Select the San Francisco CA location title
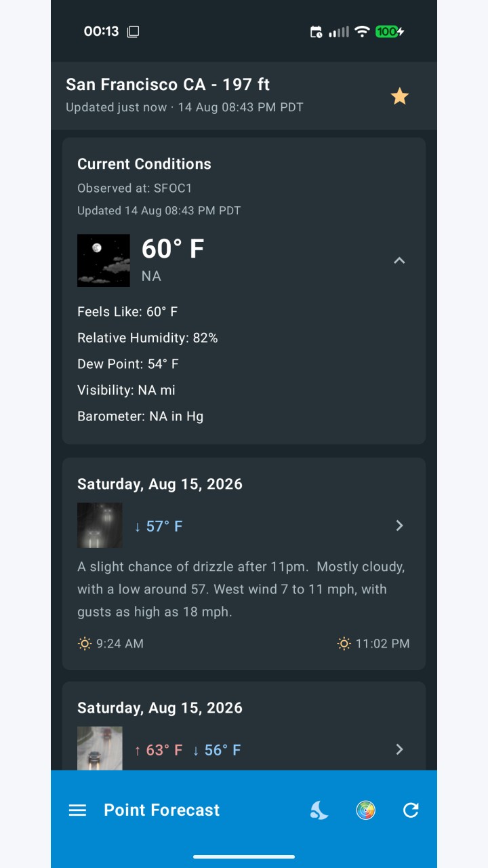The height and width of the screenshot is (868, 488). tap(167, 85)
